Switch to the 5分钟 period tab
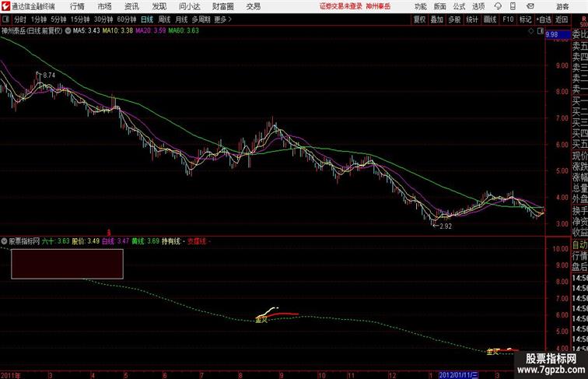This screenshot has height=379, width=588. click(58, 19)
